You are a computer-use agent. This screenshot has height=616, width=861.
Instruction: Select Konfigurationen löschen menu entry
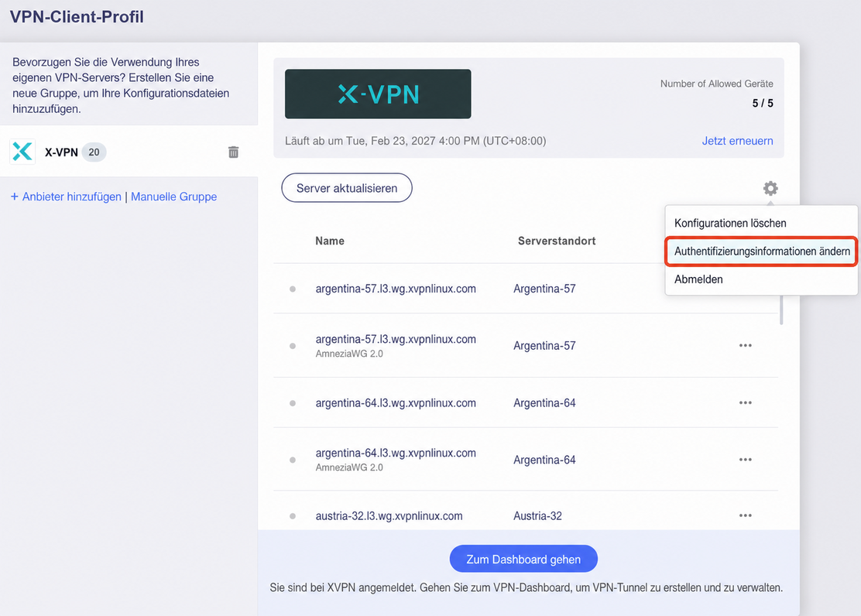[761, 223]
